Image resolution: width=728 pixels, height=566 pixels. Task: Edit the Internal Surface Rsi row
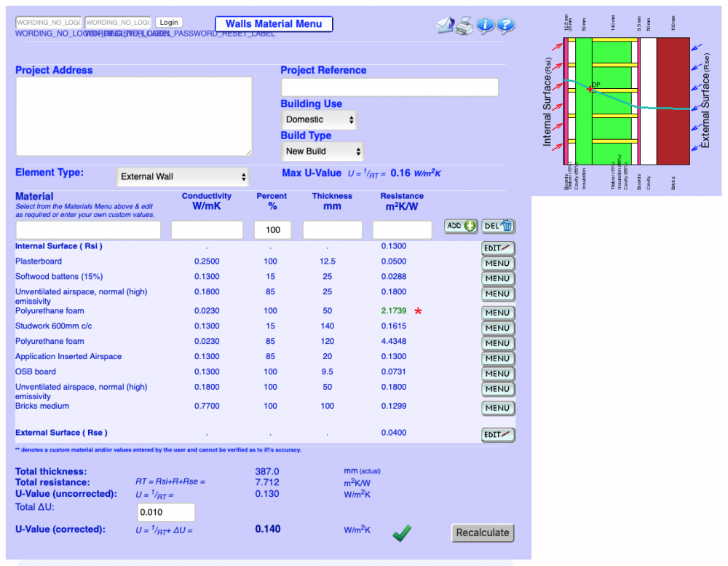click(x=498, y=248)
